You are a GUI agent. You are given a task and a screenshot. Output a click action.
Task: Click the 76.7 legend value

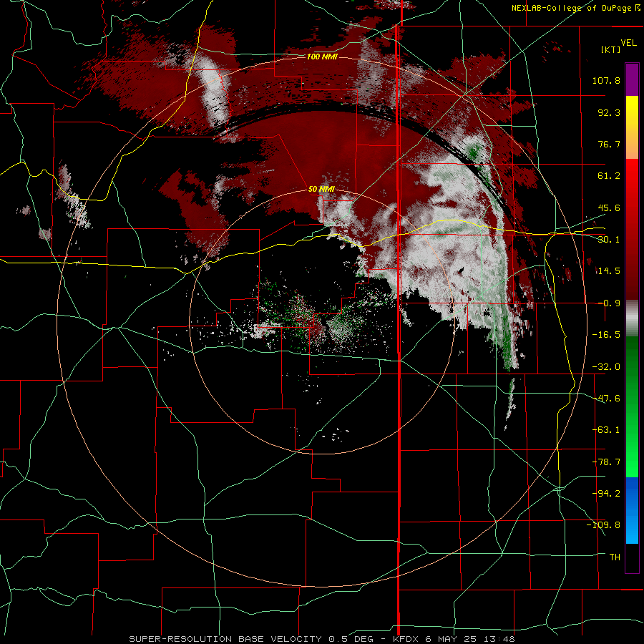609,144
